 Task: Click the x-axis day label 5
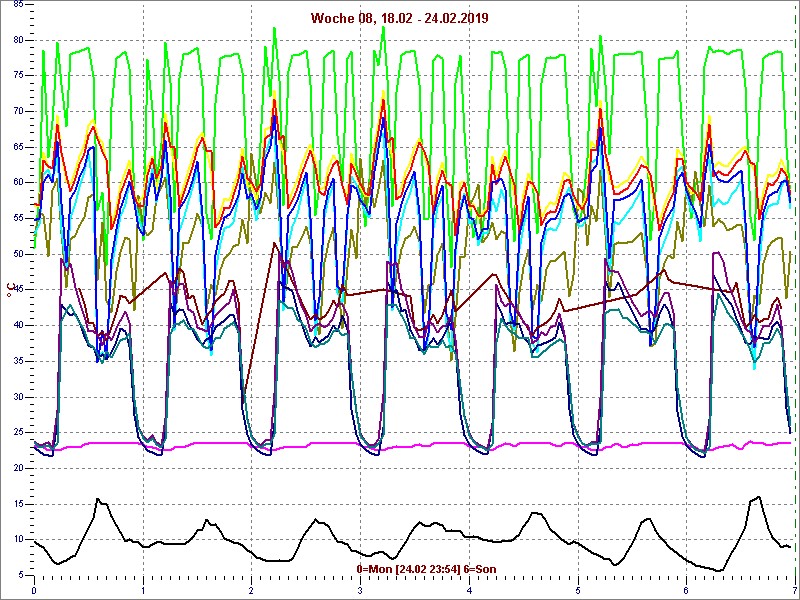[578, 592]
